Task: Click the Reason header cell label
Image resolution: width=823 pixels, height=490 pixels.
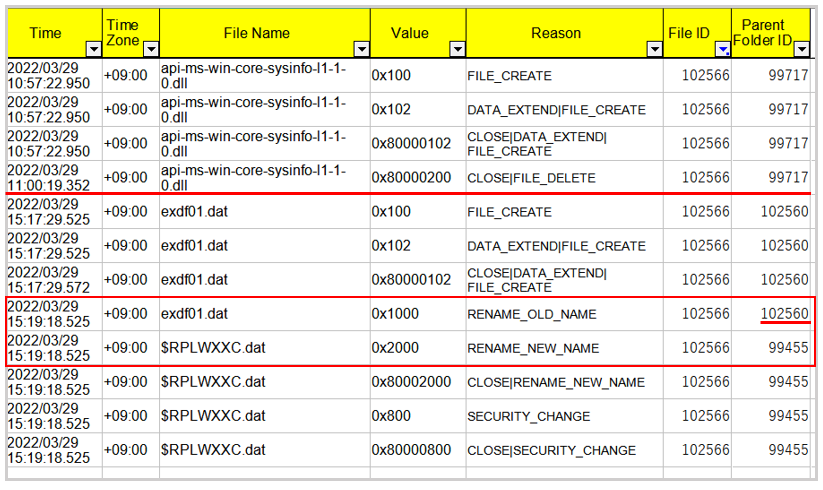Action: [556, 33]
